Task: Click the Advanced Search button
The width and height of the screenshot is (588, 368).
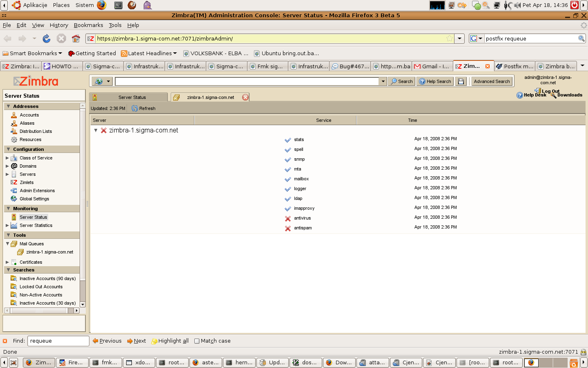Action: tap(492, 81)
